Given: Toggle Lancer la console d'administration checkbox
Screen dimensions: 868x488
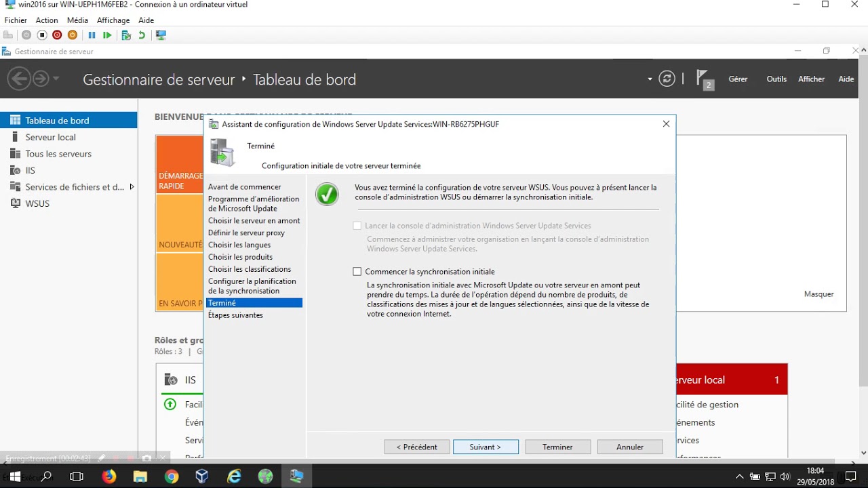Looking at the screenshot, I should pyautogui.click(x=357, y=226).
